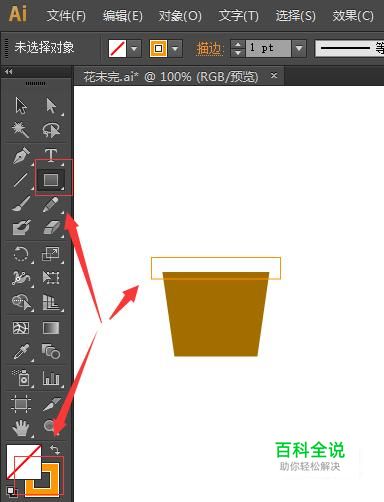Select the Symbol Sprayer tool
The width and height of the screenshot is (384, 502).
(21, 378)
